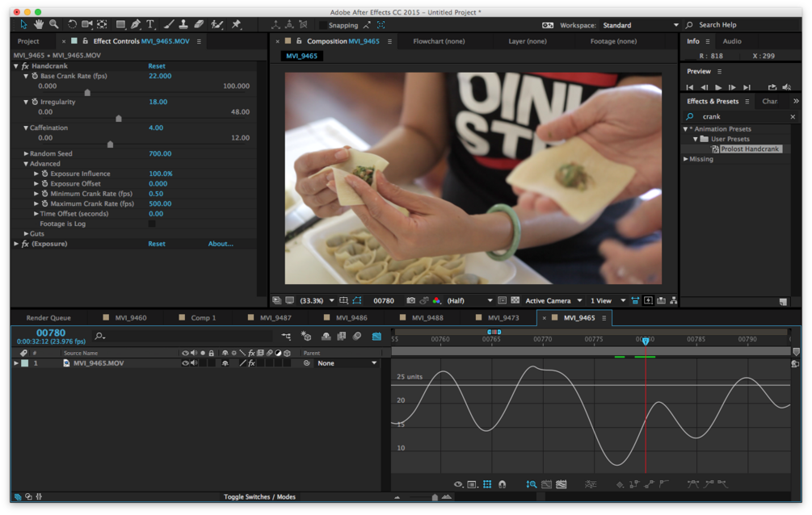The width and height of the screenshot is (812, 515).
Task: Select the Rotation tool
Action: (x=72, y=24)
